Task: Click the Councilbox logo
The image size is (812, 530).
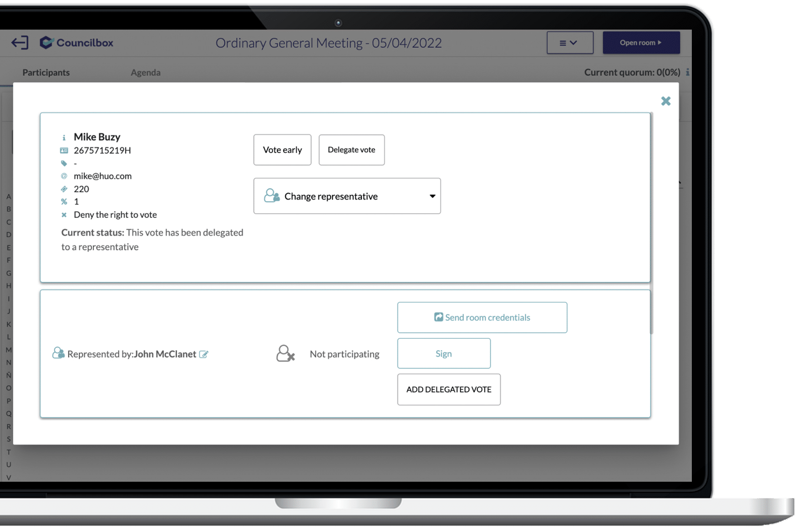Action: (76, 43)
